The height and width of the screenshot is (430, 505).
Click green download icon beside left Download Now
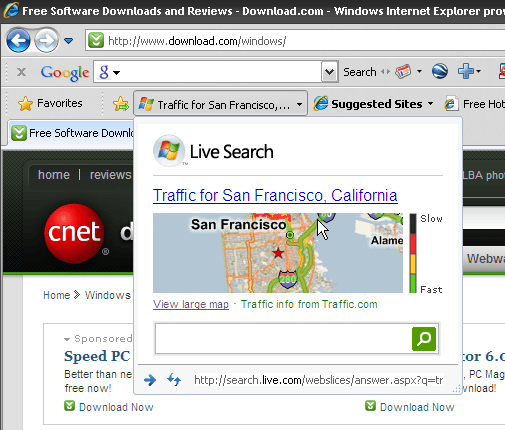69,406
